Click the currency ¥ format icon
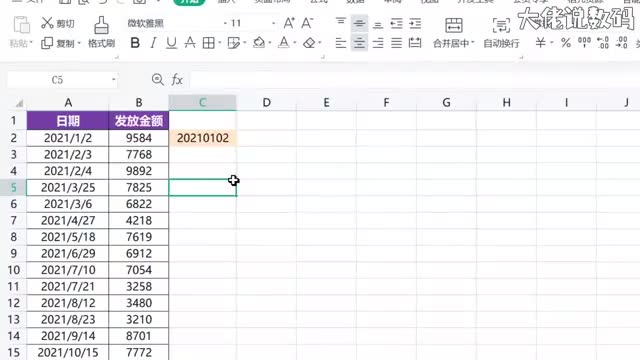Image resolution: width=640 pixels, height=360 pixels. coord(540,42)
